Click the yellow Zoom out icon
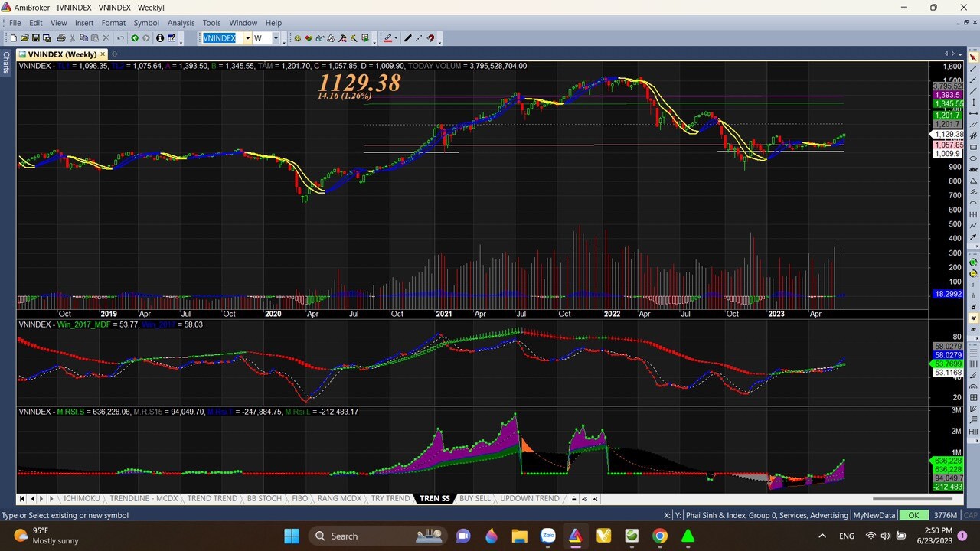Viewport: 980px width, 551px height. pyautogui.click(x=973, y=273)
